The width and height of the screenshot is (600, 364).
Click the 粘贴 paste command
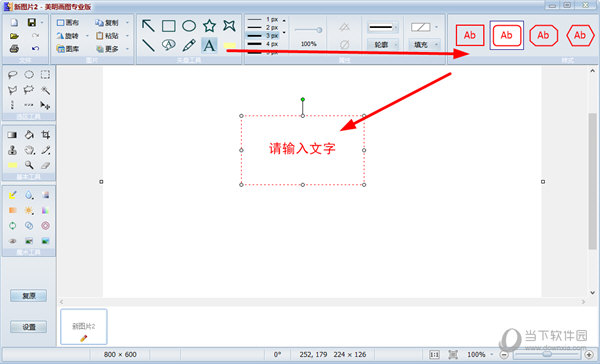(x=107, y=36)
